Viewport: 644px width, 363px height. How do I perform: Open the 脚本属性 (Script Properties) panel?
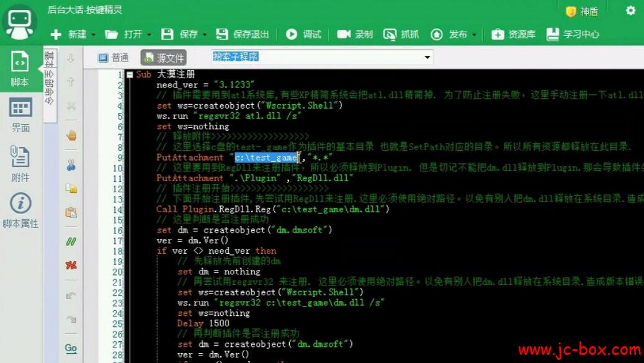[20, 211]
